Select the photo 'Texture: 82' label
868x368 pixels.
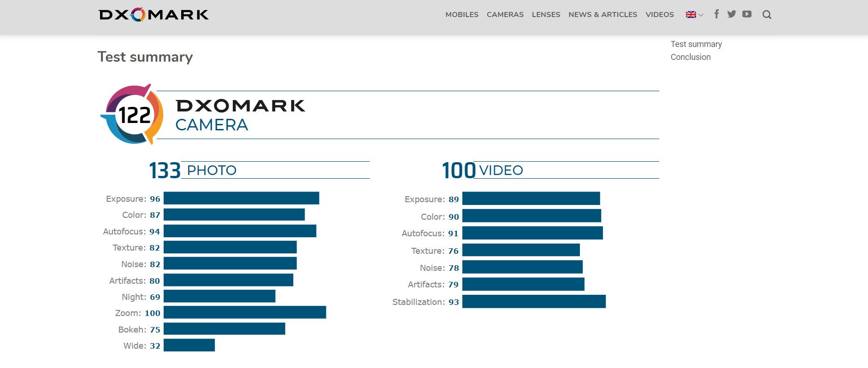(x=136, y=248)
